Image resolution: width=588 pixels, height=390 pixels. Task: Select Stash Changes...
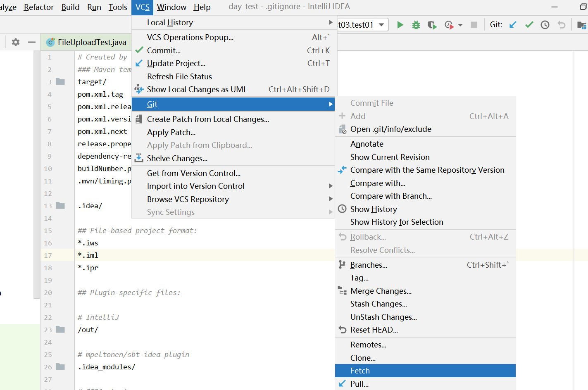425,304
